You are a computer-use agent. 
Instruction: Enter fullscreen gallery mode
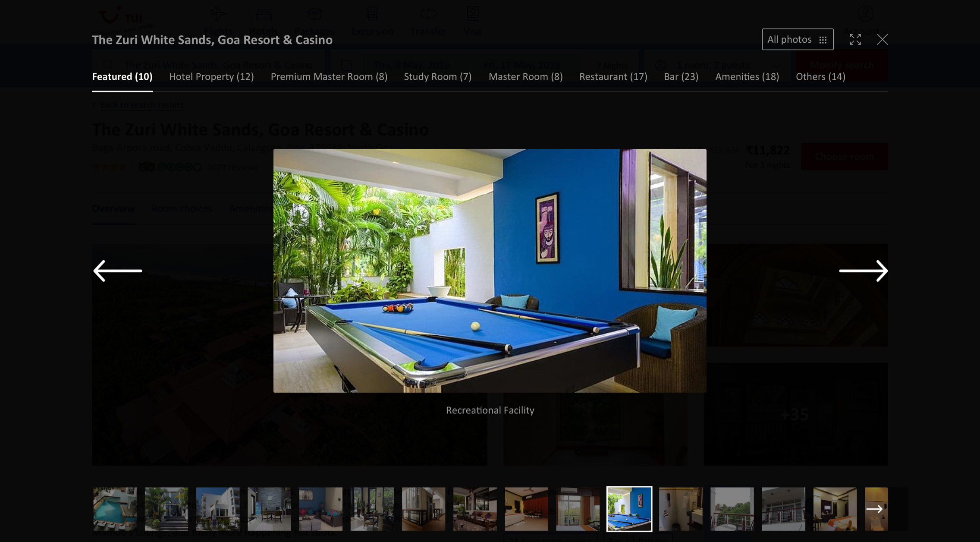[x=855, y=39]
